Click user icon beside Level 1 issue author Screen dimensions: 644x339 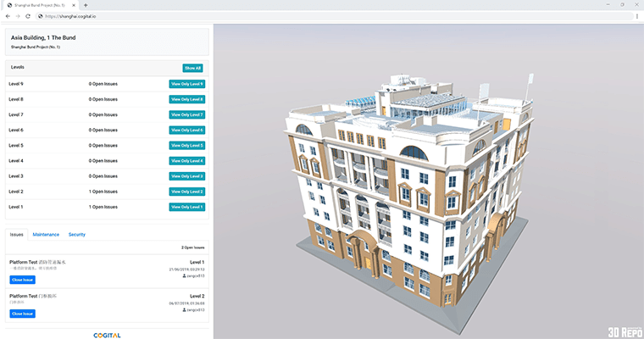coord(185,276)
